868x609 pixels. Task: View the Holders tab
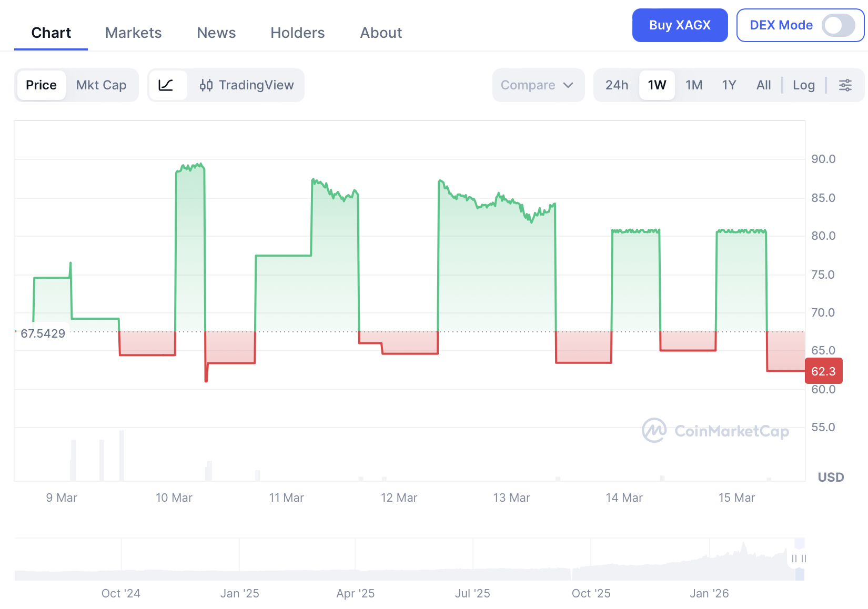point(297,33)
